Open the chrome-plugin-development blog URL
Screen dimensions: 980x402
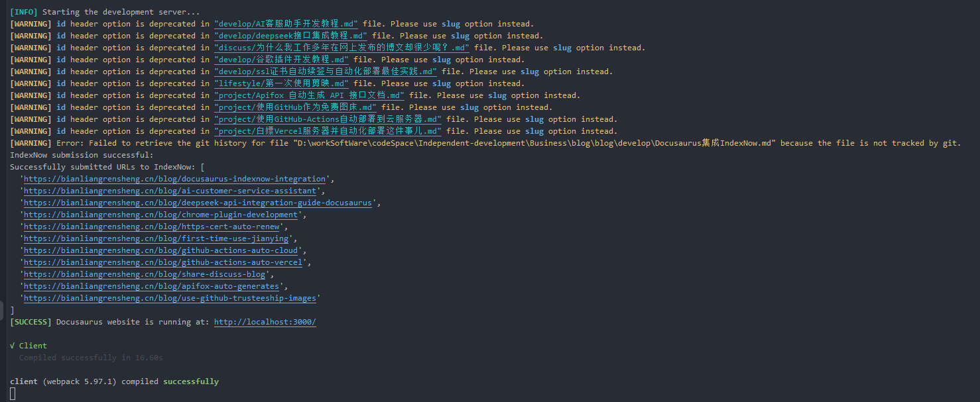click(x=160, y=215)
